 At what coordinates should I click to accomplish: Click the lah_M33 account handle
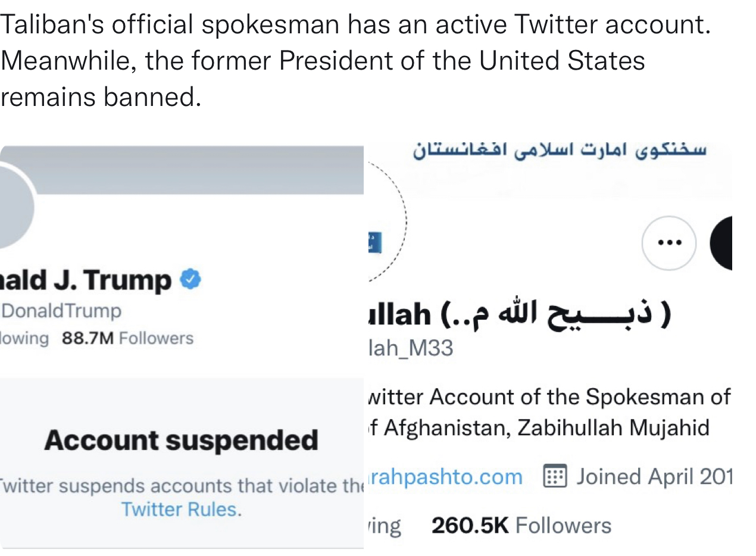(411, 348)
